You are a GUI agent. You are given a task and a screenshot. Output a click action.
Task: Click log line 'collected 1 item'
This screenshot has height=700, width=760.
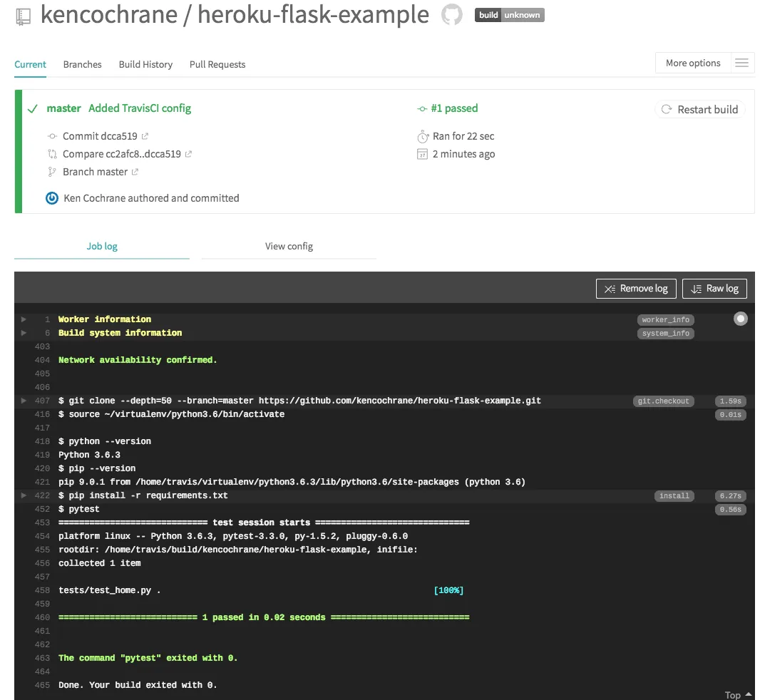tap(99, 563)
